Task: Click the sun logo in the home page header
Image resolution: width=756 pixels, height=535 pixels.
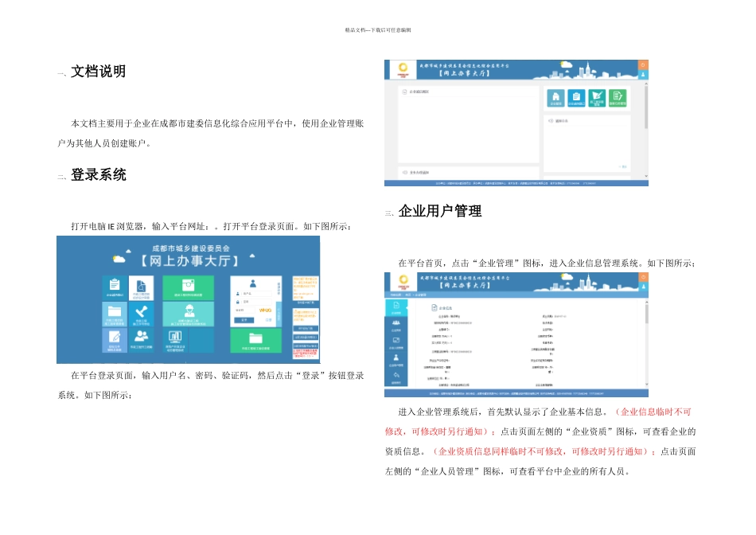Action: pyautogui.click(x=403, y=69)
